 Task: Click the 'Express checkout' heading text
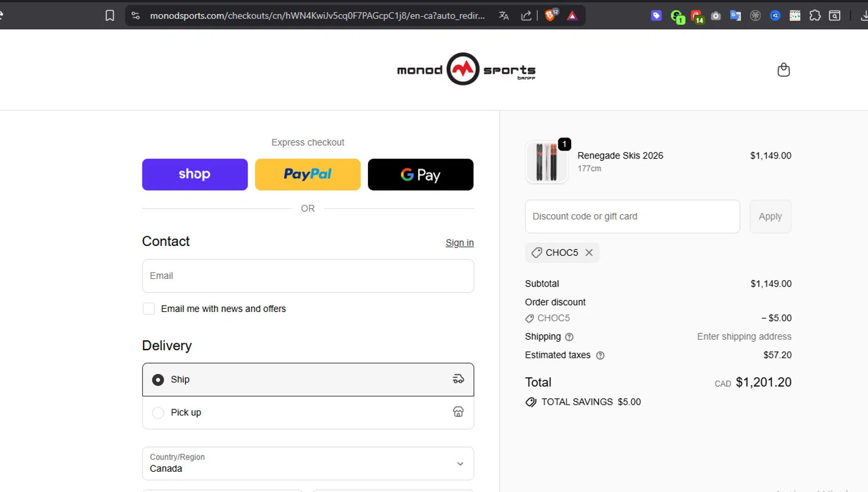tap(308, 142)
